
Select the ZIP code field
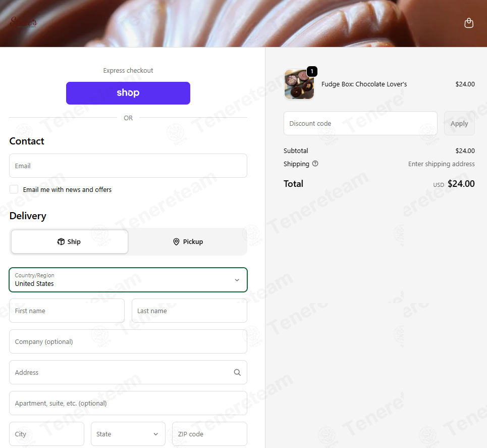pos(209,434)
